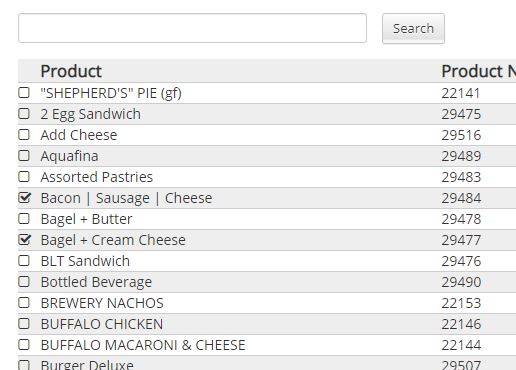Check the Bottled Beverage checkbox
Viewport: 516px width, 370px height.
(x=24, y=281)
